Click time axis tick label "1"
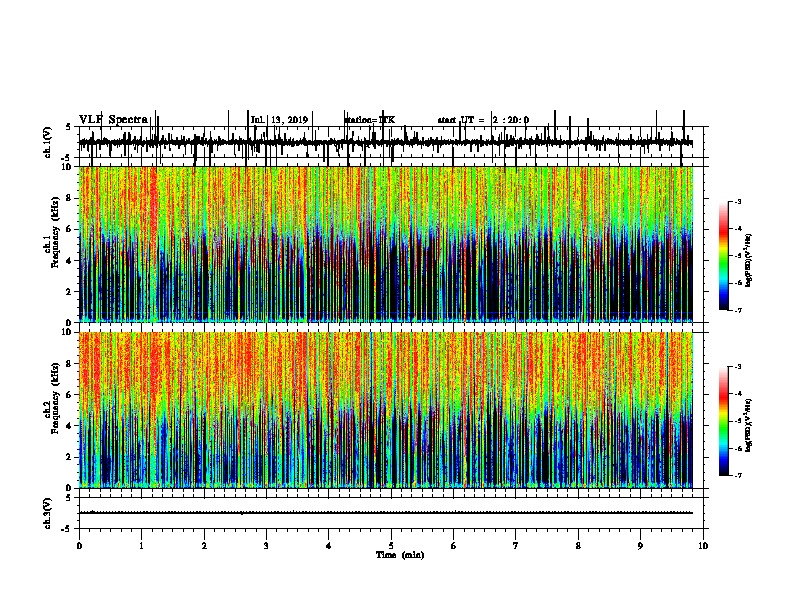Viewport: 792px width, 612px height. [x=141, y=546]
